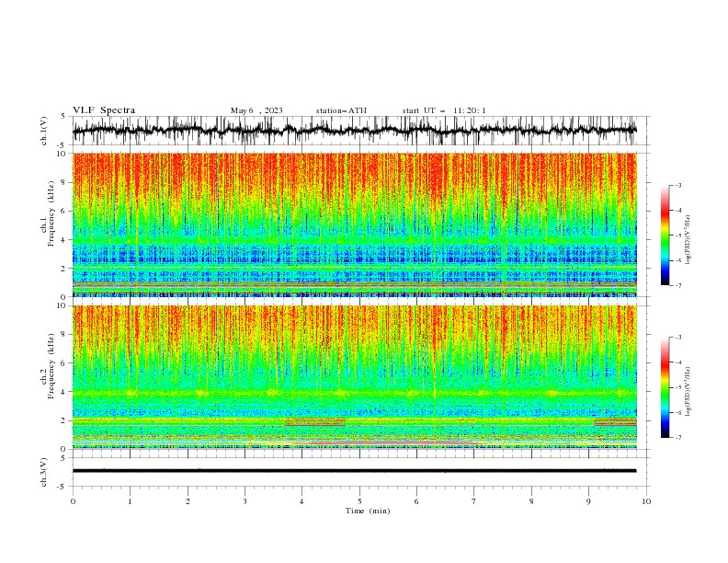This screenshot has height=563, width=728.
Task: Click the 'start UT = 11:20:1' label
Action: pyautogui.click(x=444, y=110)
